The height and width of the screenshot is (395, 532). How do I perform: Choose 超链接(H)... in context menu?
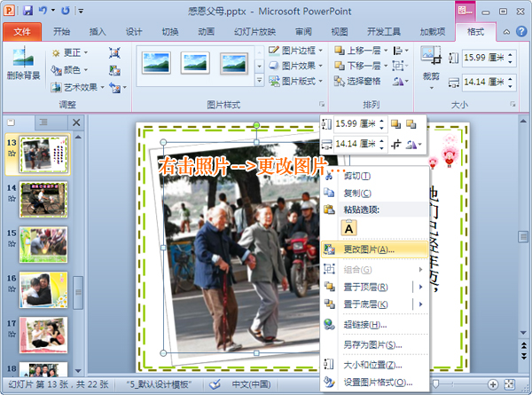[x=374, y=325]
